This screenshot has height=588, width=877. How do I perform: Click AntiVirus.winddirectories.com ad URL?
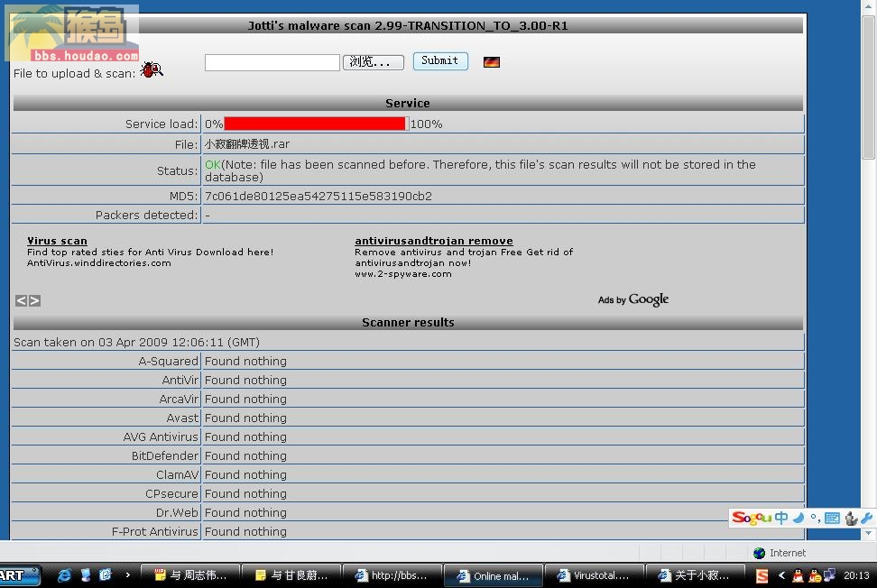[x=99, y=263]
